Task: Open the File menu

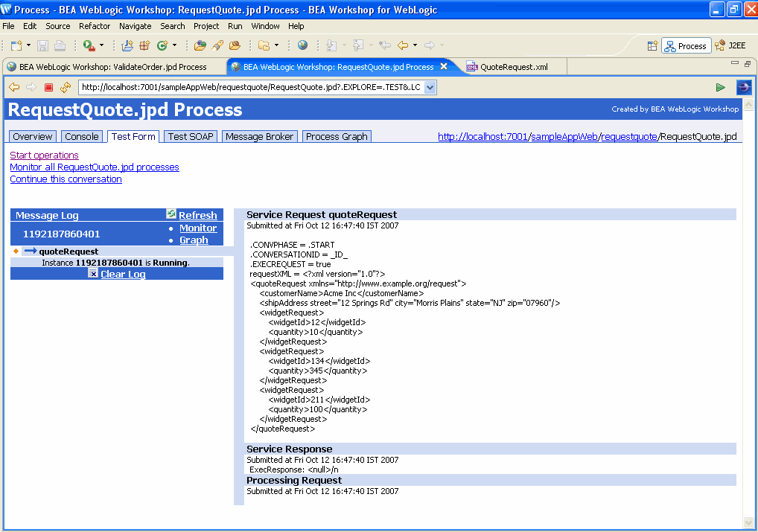Action: pos(9,26)
